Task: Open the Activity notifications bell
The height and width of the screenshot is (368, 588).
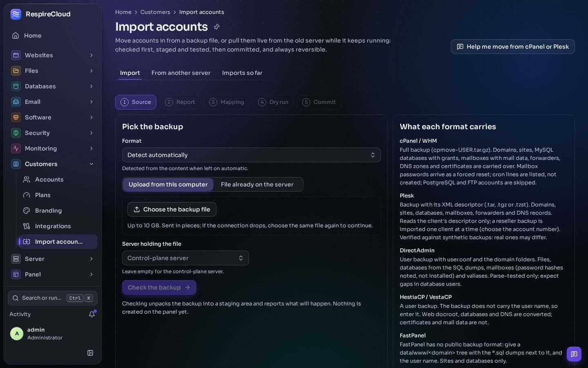Action: (92, 314)
